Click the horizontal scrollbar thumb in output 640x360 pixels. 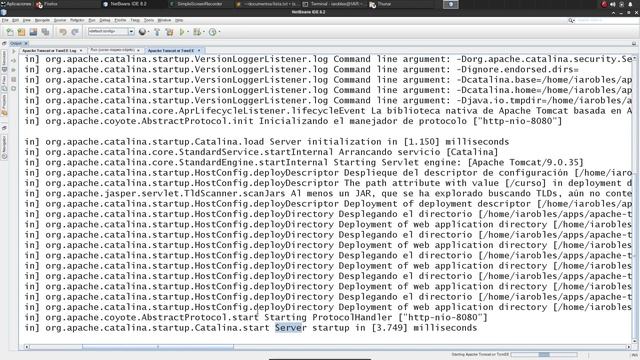point(158,347)
